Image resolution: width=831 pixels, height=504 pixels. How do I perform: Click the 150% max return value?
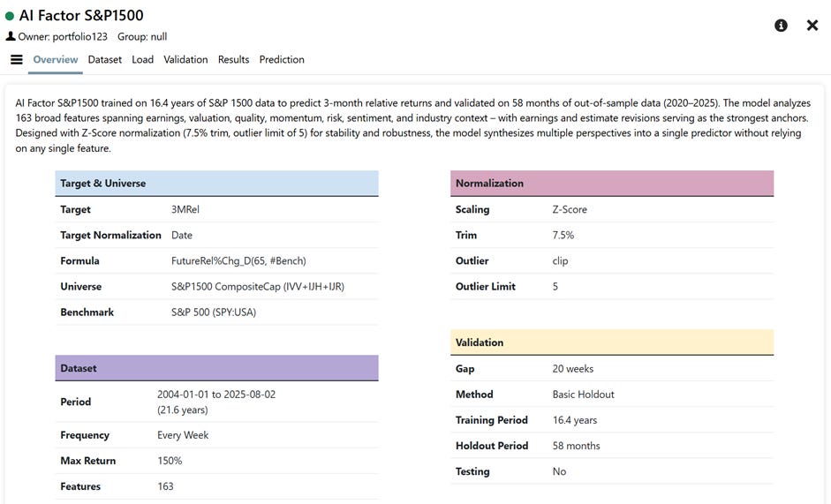(170, 461)
